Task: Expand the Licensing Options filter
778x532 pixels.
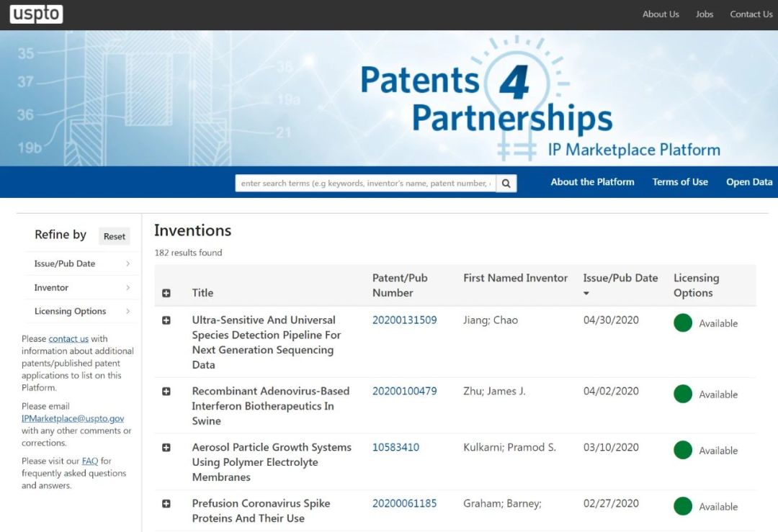Action: pos(82,311)
